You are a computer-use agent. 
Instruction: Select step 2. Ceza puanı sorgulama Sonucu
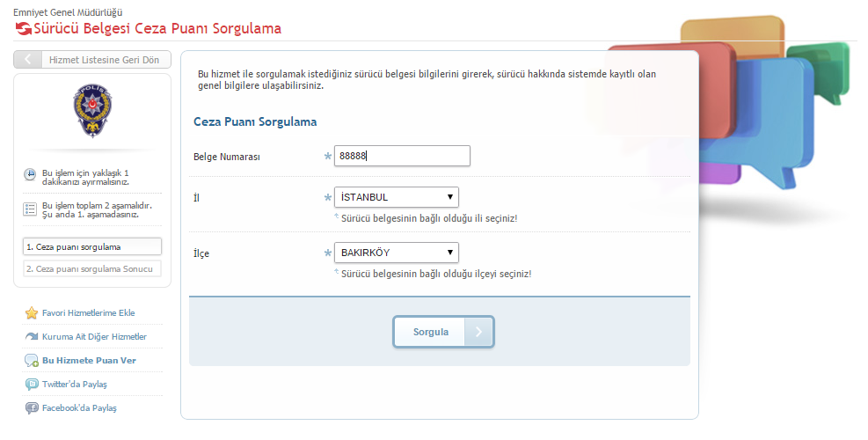point(92,268)
